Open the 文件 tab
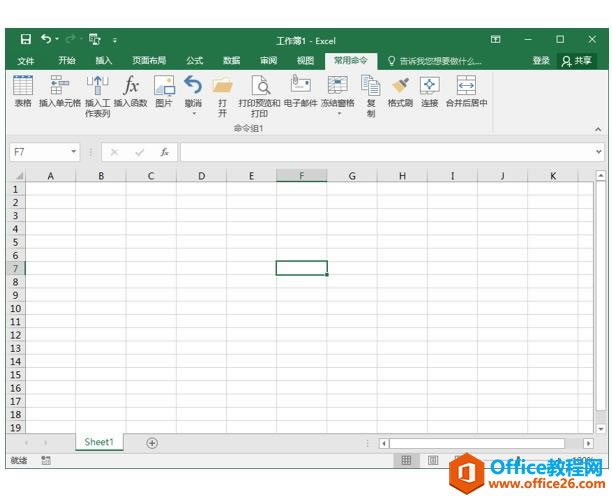This screenshot has height=501, width=612. pyautogui.click(x=26, y=61)
